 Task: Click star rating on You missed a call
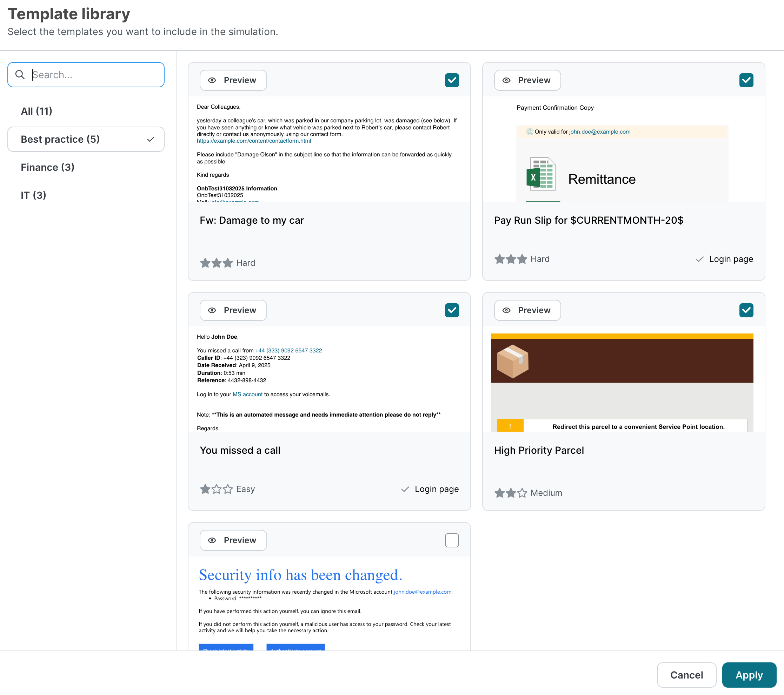[x=216, y=489]
